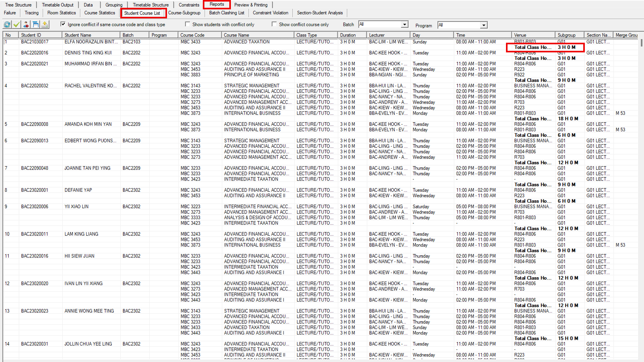Viewport: 644px width, 362px height.
Task: Open the Constraint Violation sub-tab
Action: click(x=270, y=13)
